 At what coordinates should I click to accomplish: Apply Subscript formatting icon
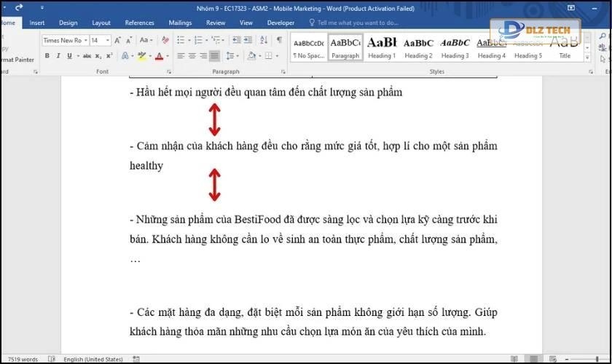point(99,56)
